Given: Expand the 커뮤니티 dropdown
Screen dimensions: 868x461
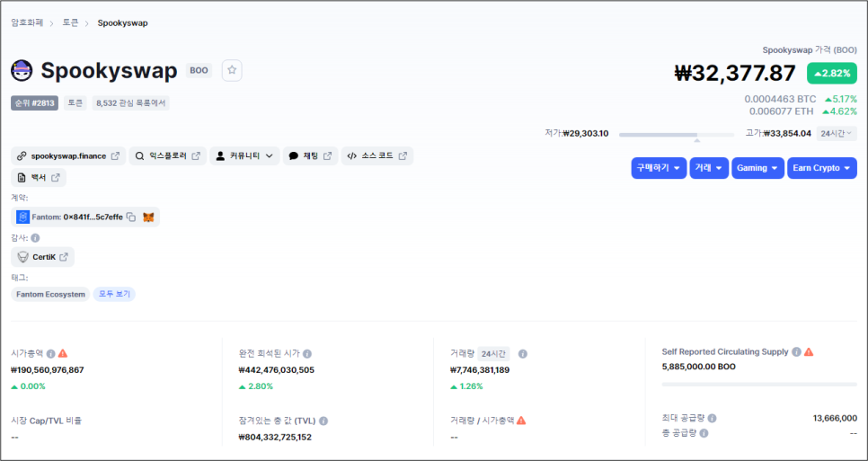Looking at the screenshot, I should tap(244, 156).
